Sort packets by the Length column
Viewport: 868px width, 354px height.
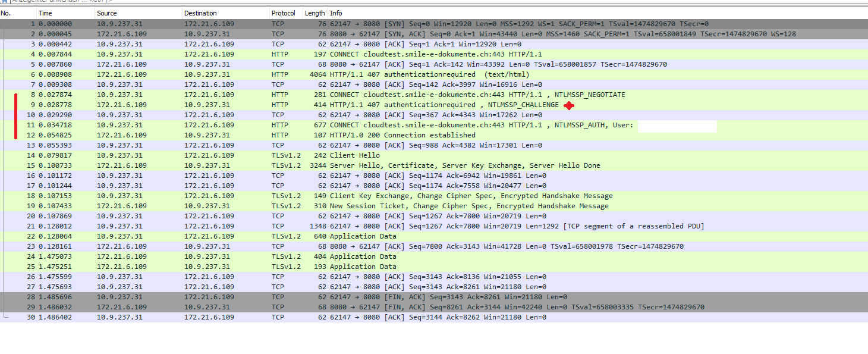click(315, 12)
